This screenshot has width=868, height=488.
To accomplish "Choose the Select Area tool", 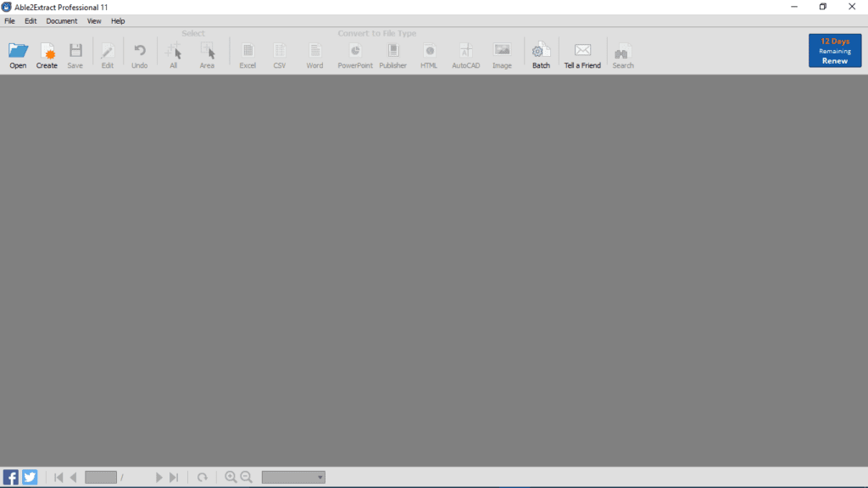I will coord(207,50).
